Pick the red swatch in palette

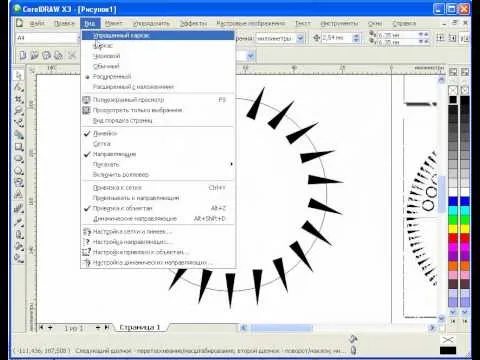tap(453, 238)
